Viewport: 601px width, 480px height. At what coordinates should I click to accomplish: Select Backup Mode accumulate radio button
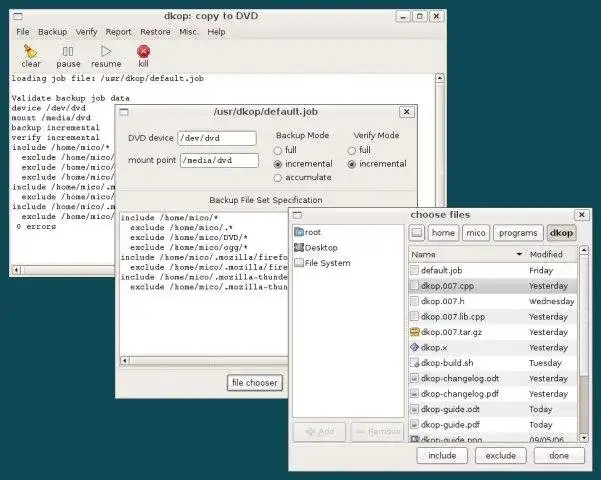[x=278, y=178]
